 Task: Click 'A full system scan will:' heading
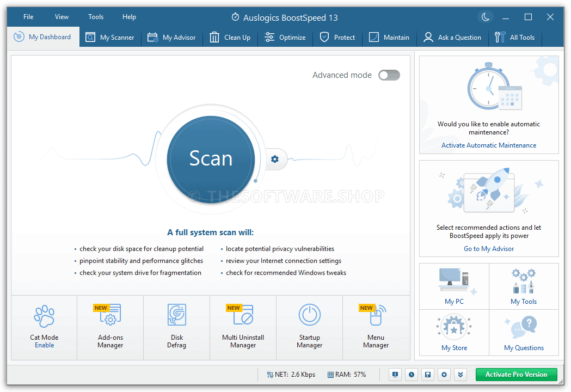click(x=211, y=232)
